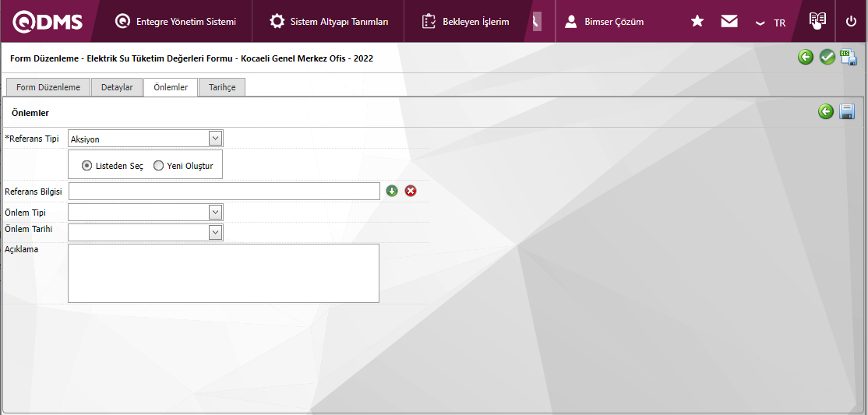Click the Açıklama text area
The height and width of the screenshot is (415, 868).
point(224,273)
